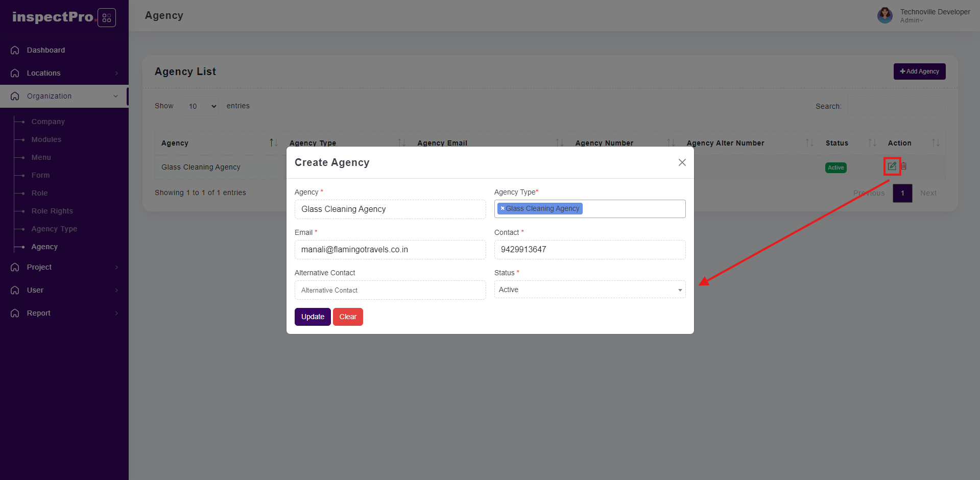The height and width of the screenshot is (480, 980).
Task: Open the show entries count dropdown
Action: 200,106
